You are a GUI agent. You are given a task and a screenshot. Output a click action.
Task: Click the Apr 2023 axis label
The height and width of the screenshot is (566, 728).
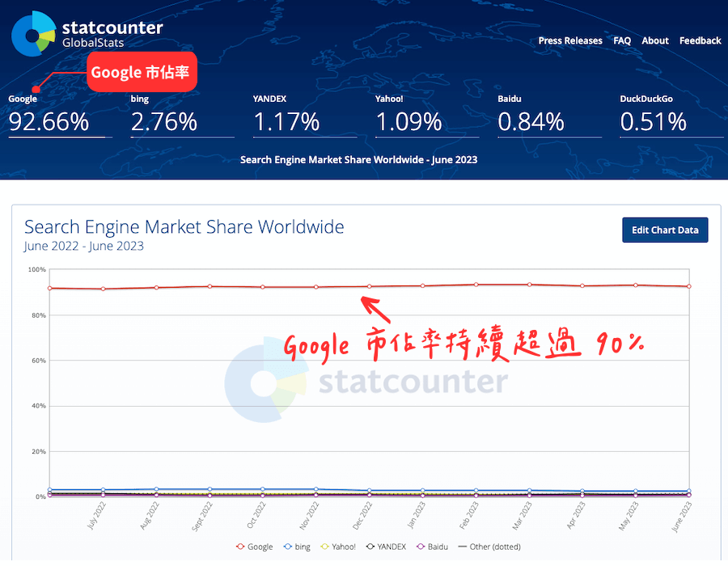pyautogui.click(x=576, y=515)
